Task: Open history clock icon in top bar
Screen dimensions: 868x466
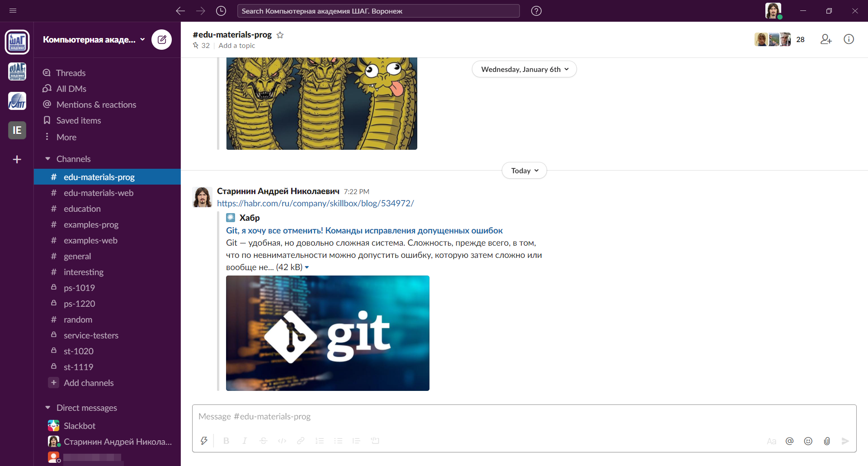Action: point(221,11)
